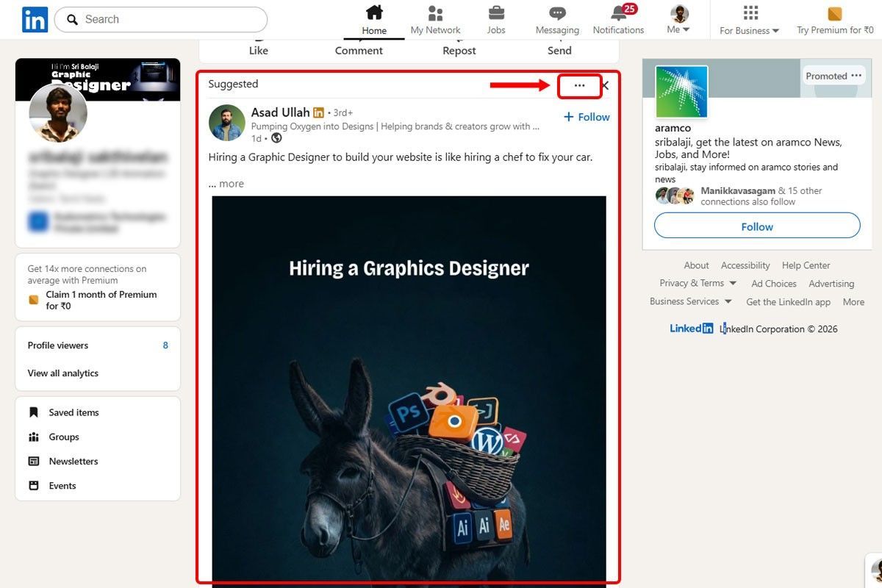882x588 pixels.
Task: Open the Home tab
Action: click(x=374, y=20)
